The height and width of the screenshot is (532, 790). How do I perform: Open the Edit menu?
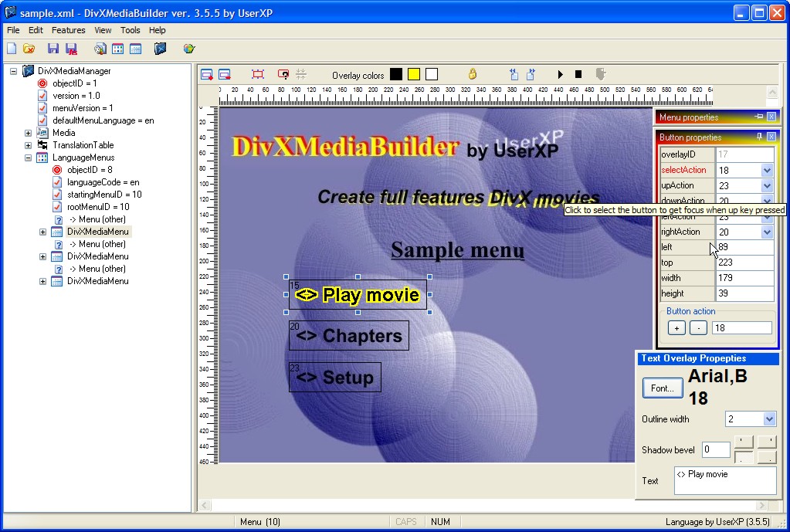(36, 30)
